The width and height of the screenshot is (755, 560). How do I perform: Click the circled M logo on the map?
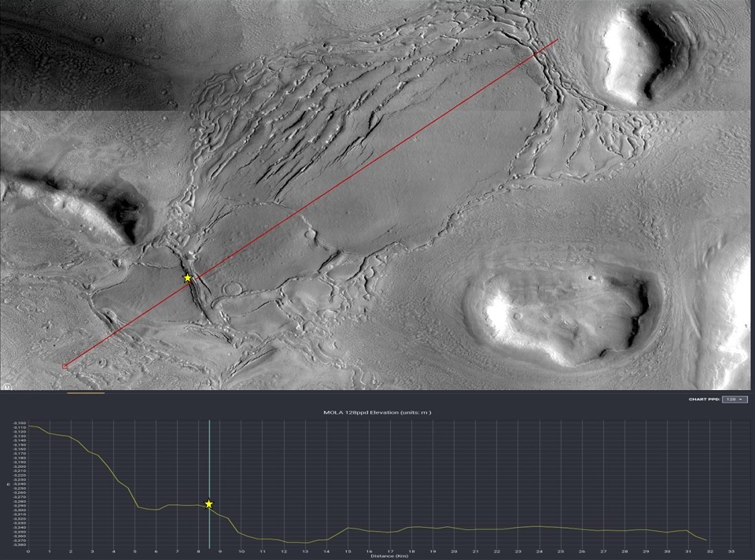tap(7, 386)
